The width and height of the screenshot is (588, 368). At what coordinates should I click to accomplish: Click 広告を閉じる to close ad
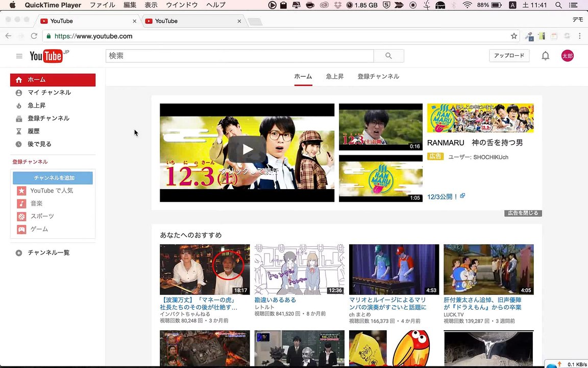(x=523, y=213)
